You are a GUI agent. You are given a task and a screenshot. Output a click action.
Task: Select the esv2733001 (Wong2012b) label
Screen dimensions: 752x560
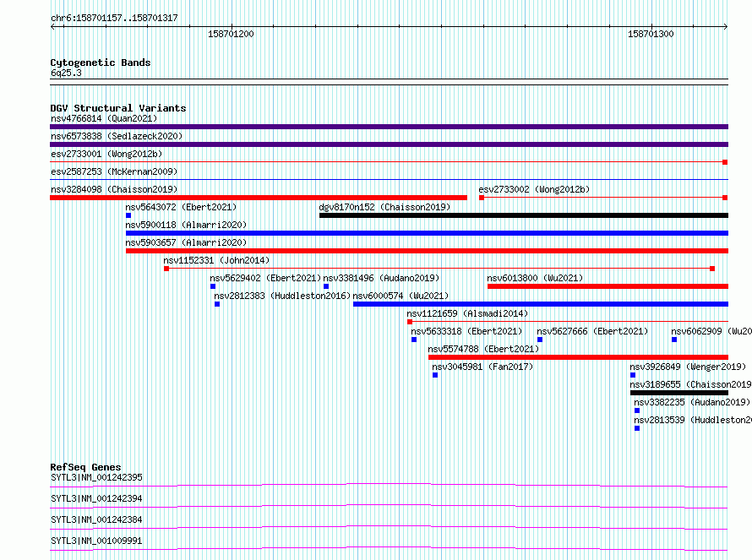[x=106, y=154]
